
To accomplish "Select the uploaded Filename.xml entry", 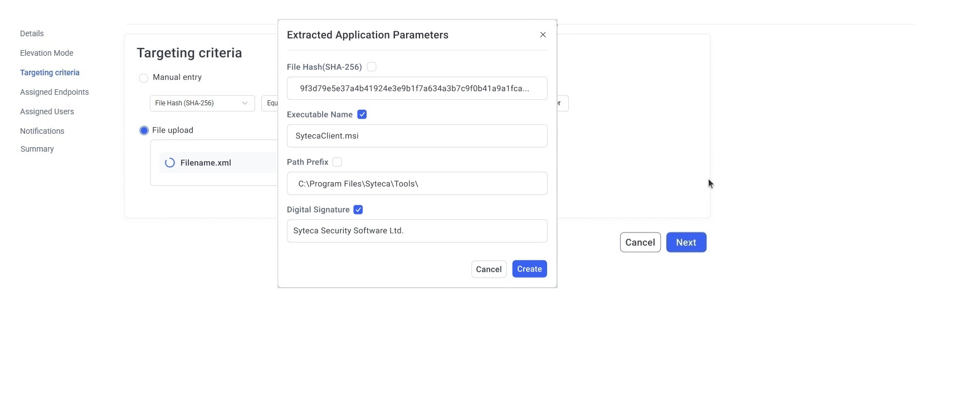I will pos(218,163).
